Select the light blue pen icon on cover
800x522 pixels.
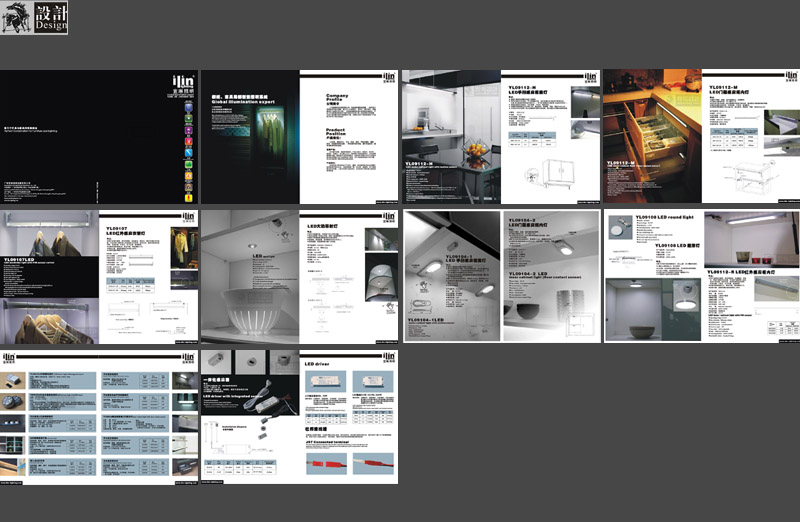[x=188, y=153]
